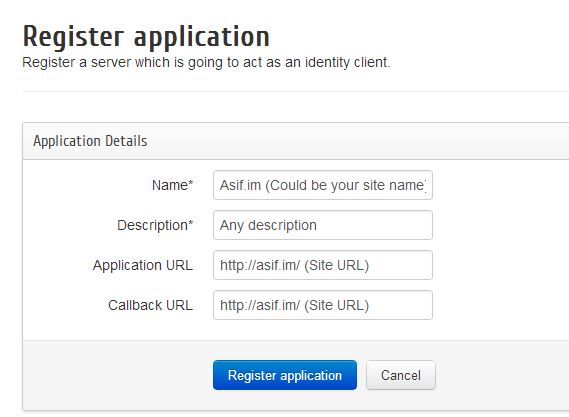Viewport: 569px width, 417px height.
Task: Click the asterisk beside the Description label
Action: pyautogui.click(x=191, y=222)
